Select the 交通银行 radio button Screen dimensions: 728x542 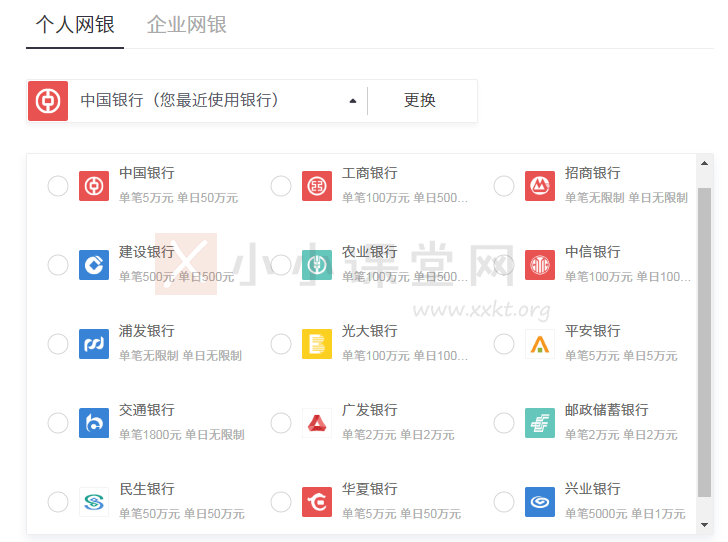coord(58,423)
